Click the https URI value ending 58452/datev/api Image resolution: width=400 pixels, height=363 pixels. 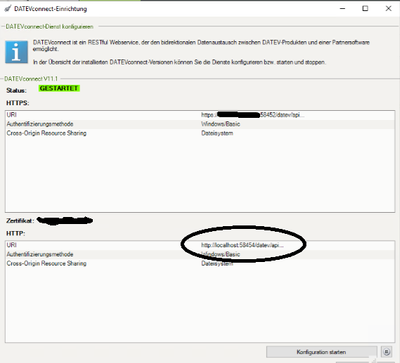pyautogui.click(x=253, y=115)
